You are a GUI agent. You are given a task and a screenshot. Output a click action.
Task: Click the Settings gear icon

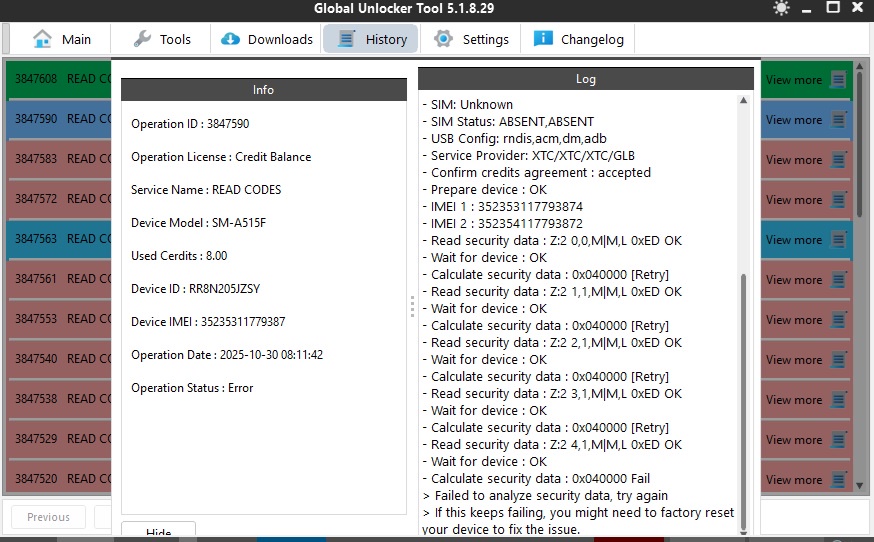(x=443, y=39)
